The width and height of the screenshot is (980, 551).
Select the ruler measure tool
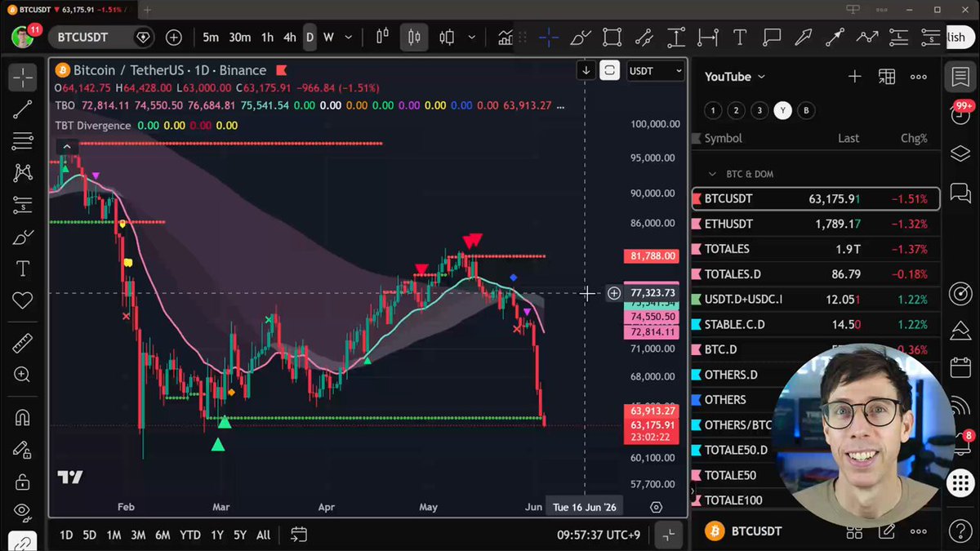click(23, 344)
